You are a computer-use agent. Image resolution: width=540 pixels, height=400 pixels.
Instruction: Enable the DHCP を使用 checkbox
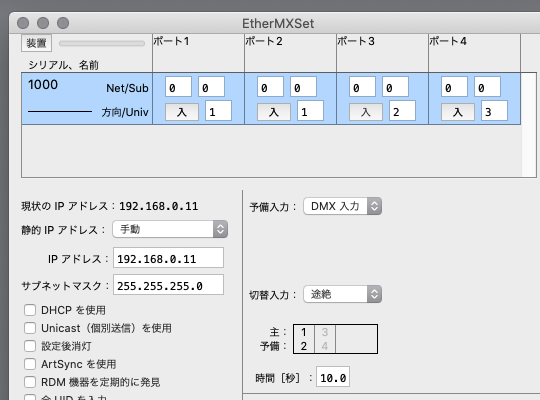30,310
